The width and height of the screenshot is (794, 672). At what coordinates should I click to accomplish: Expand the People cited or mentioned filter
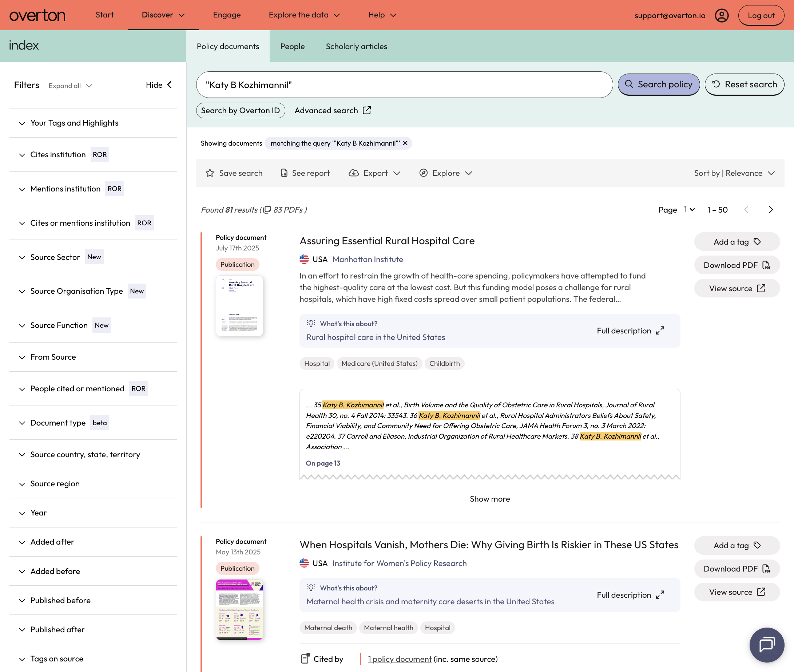click(x=93, y=388)
